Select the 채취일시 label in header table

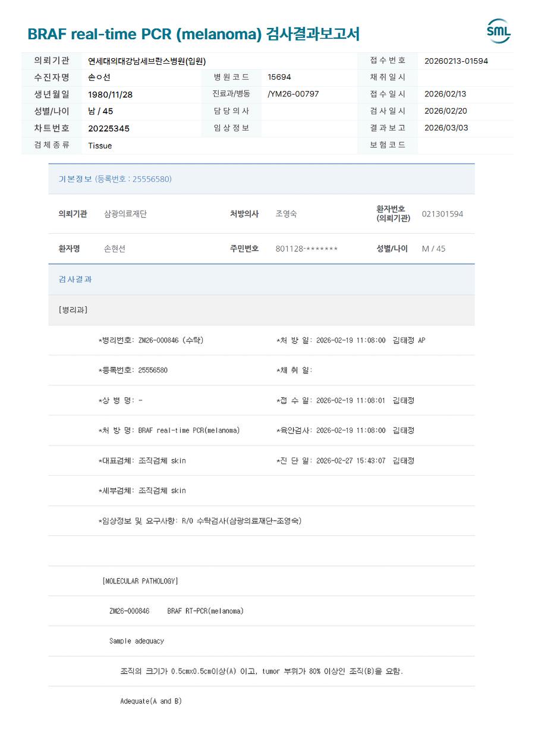click(388, 77)
